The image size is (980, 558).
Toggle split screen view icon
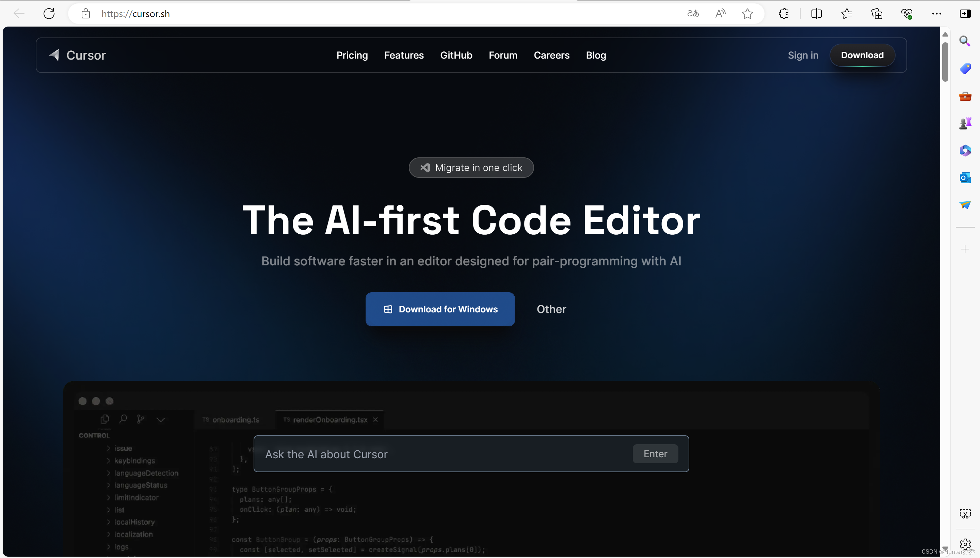(816, 14)
